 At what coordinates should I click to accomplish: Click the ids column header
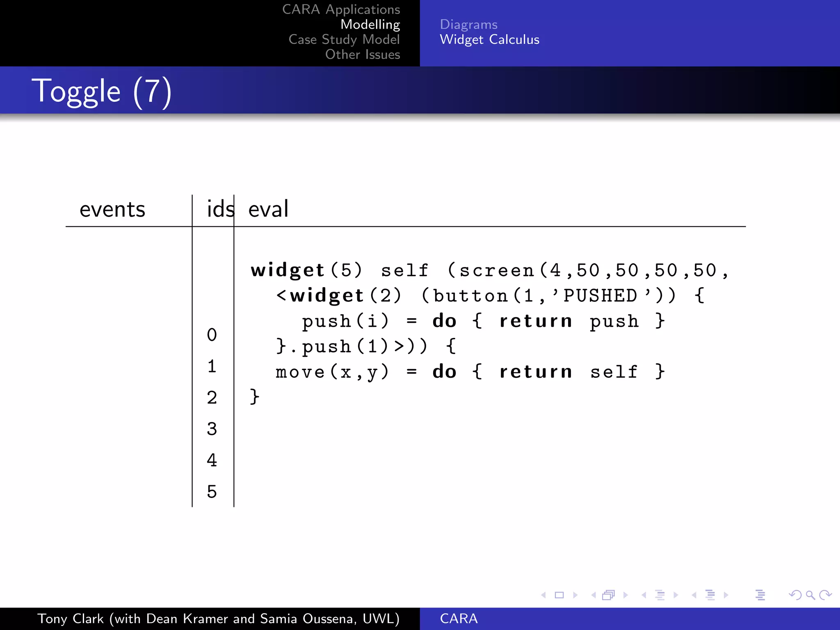pos(221,209)
